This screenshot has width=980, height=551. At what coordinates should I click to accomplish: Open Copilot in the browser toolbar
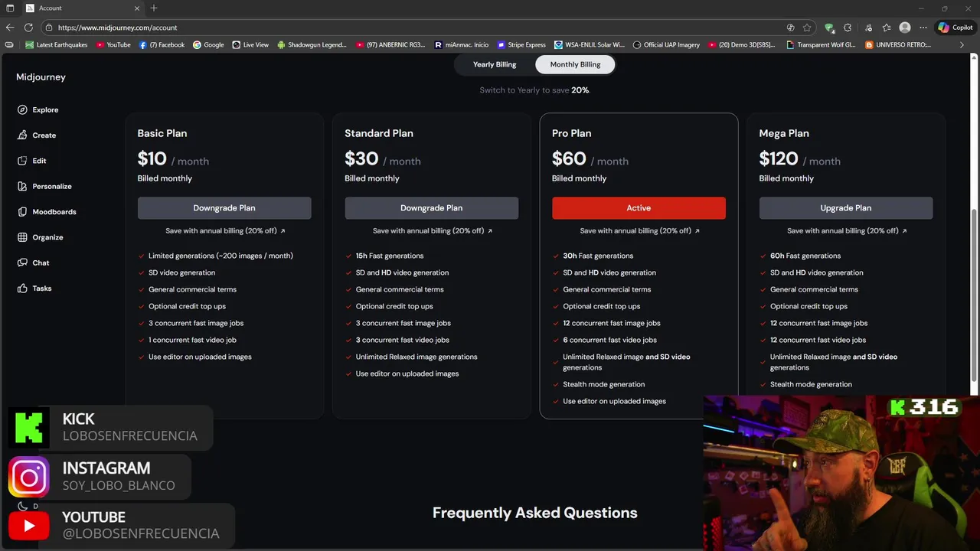tap(955, 28)
